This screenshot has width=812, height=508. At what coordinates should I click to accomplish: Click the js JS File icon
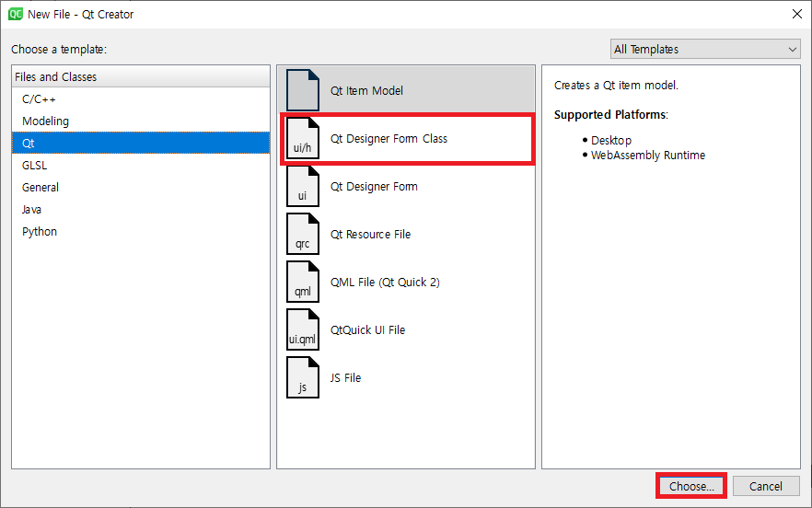click(x=303, y=377)
